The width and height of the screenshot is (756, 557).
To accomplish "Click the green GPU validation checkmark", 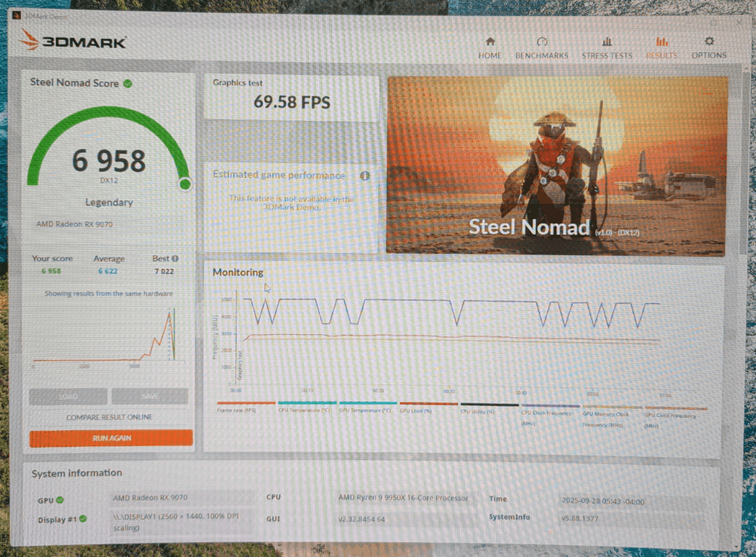I will 60,500.
